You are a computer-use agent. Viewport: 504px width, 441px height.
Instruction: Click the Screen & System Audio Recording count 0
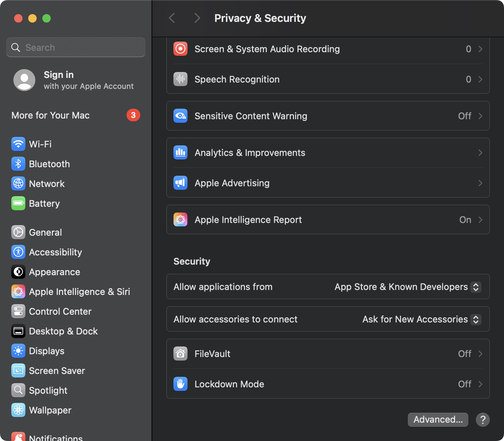coord(468,49)
